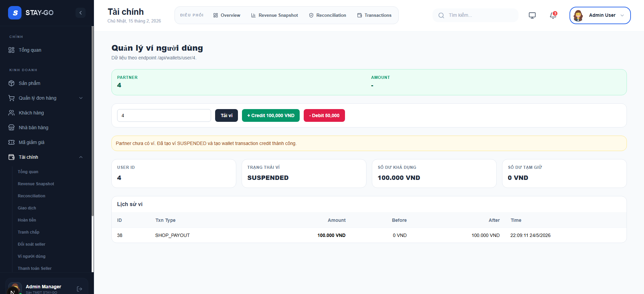
Task: Open the Transactions tab
Action: click(x=375, y=15)
